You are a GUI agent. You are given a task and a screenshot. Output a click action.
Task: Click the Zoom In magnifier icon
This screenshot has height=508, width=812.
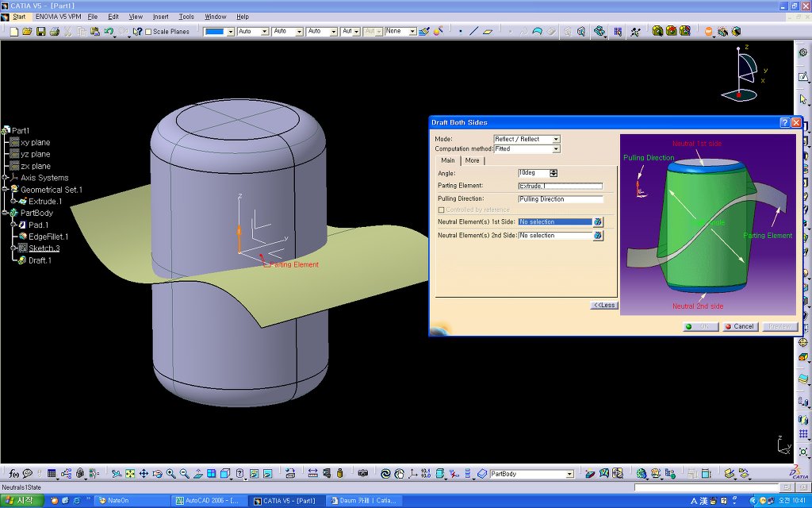pyautogui.click(x=170, y=474)
